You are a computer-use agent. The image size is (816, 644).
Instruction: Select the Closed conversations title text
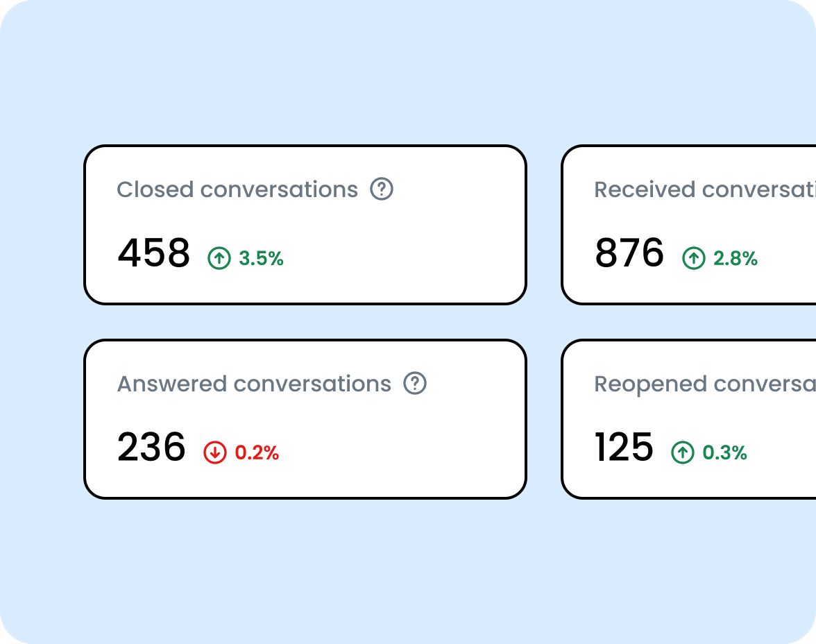pos(237,189)
